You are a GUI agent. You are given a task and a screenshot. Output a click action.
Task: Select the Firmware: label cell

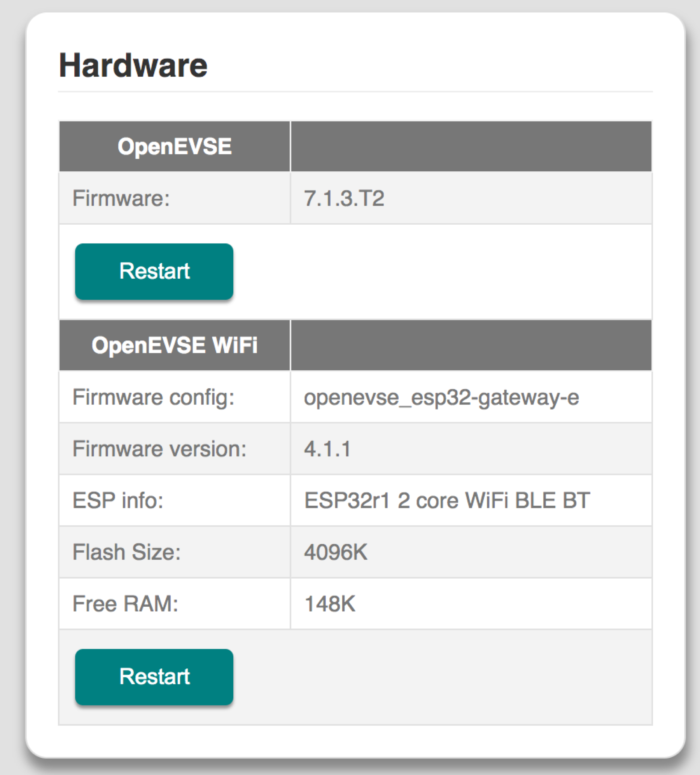point(119,198)
